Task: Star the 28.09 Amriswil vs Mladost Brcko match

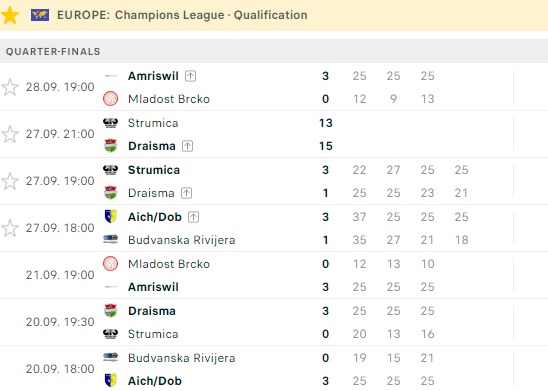Action: click(10, 87)
